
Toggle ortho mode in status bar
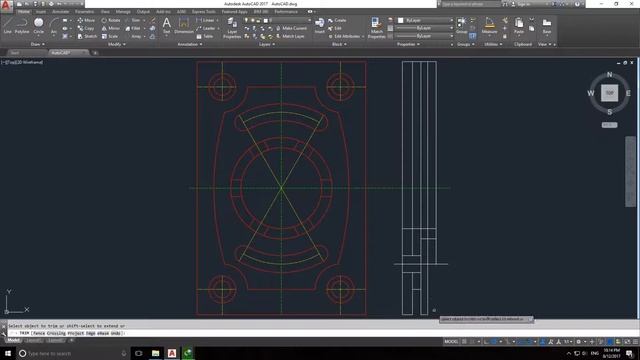click(x=486, y=342)
